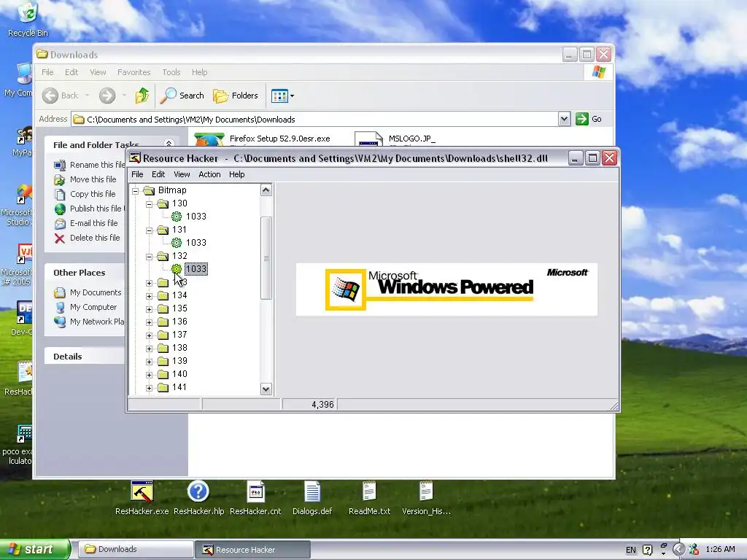Viewport: 747px width, 560px height.
Task: Open My Documents link in Other Places
Action: click(x=96, y=292)
